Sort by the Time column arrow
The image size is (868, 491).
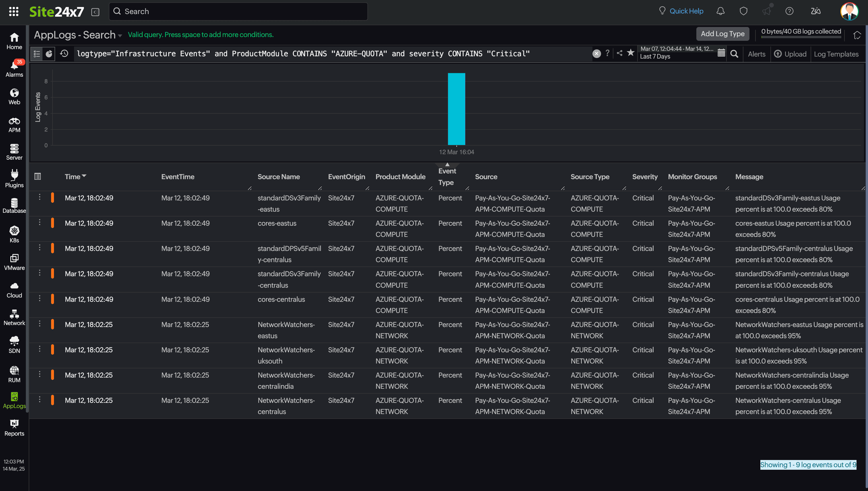click(84, 176)
